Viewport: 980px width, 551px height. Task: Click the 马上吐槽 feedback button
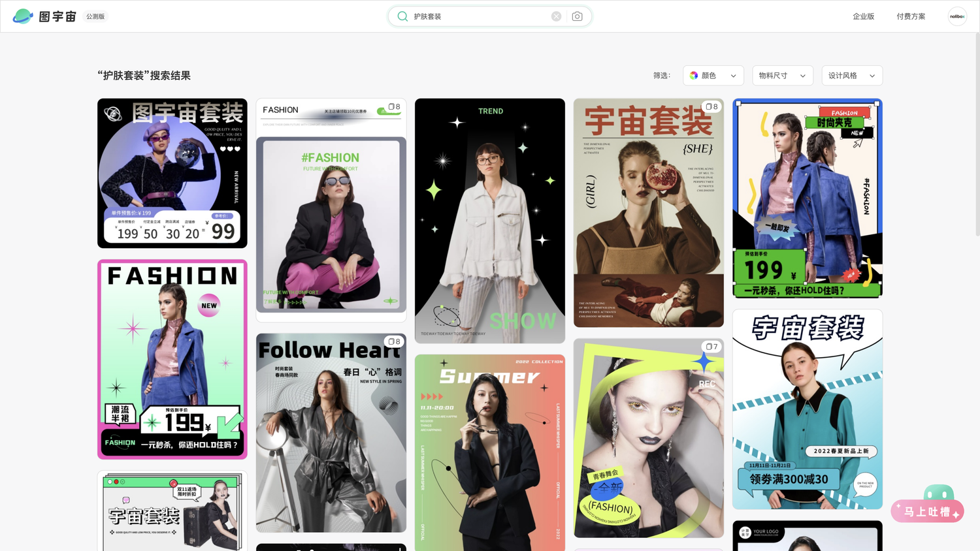click(x=928, y=511)
